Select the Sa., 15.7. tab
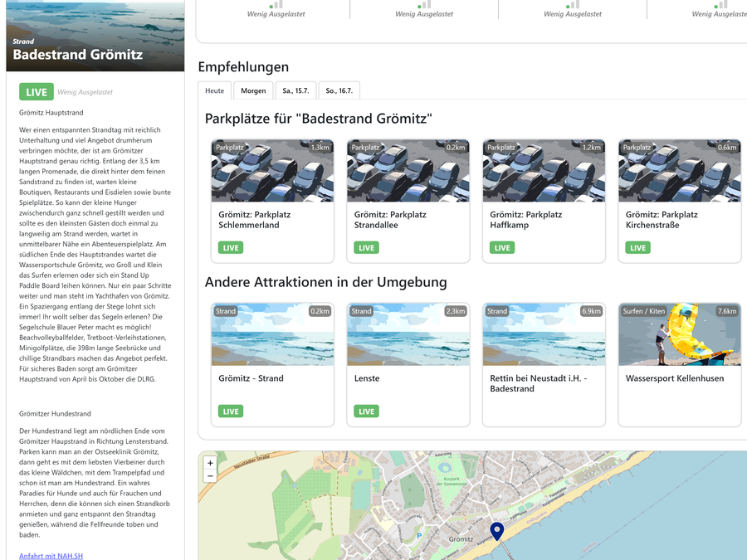The width and height of the screenshot is (747, 560). tap(295, 90)
